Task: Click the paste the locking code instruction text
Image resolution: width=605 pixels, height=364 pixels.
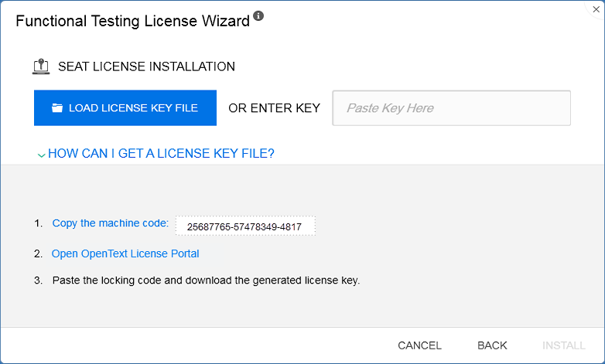Action: (206, 280)
